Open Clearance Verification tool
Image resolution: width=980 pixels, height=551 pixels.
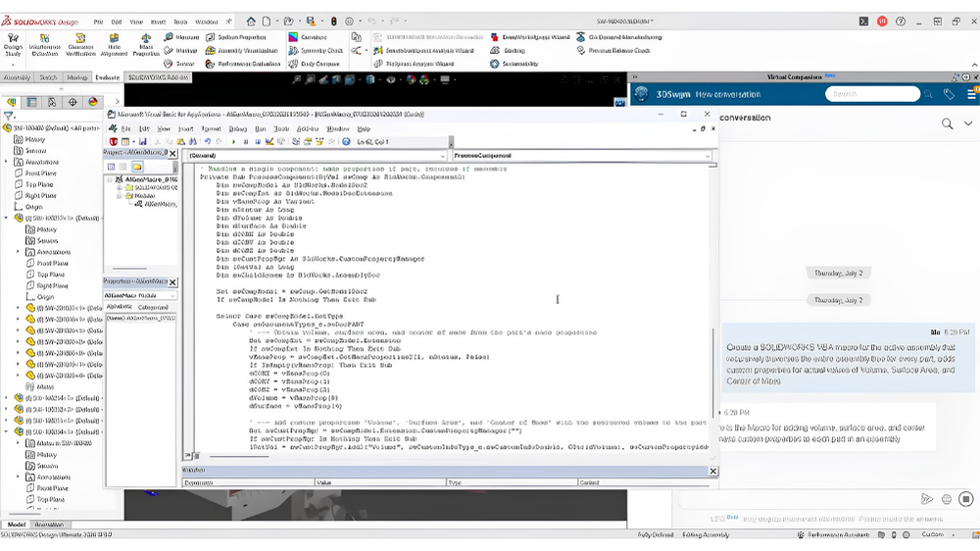coord(80,45)
